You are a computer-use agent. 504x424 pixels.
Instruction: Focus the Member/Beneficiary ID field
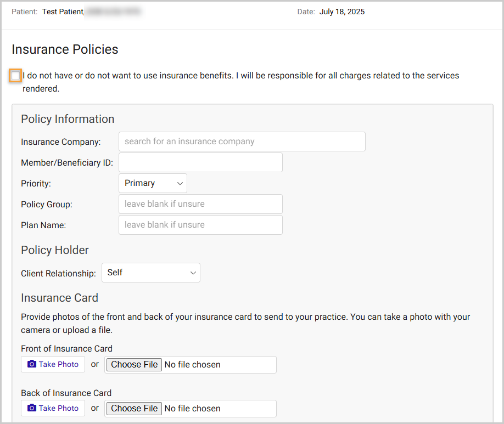coord(200,162)
